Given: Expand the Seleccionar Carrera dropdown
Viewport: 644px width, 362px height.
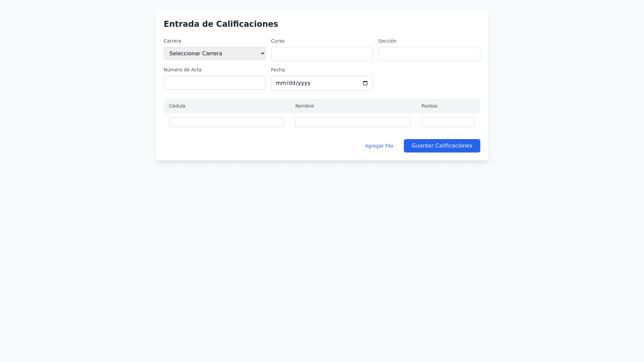Looking at the screenshot, I should (215, 54).
